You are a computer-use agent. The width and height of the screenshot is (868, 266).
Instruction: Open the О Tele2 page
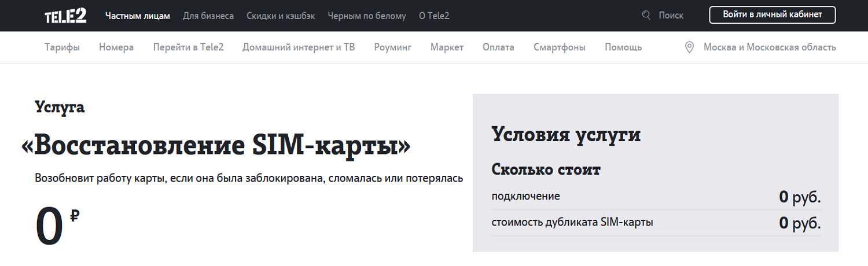point(434,16)
